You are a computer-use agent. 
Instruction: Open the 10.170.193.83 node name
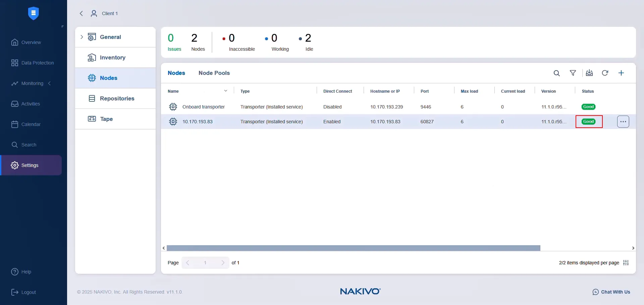[x=198, y=122]
